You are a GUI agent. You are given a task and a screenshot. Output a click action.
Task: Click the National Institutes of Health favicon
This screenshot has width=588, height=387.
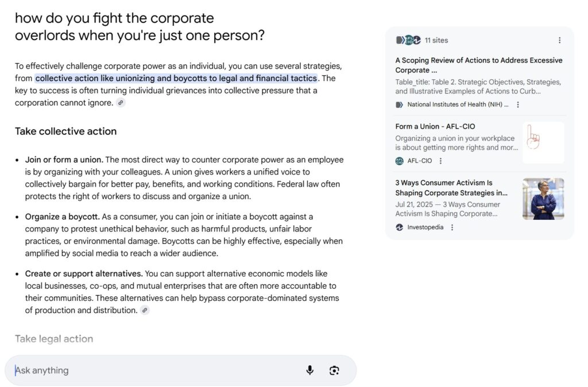click(x=400, y=105)
